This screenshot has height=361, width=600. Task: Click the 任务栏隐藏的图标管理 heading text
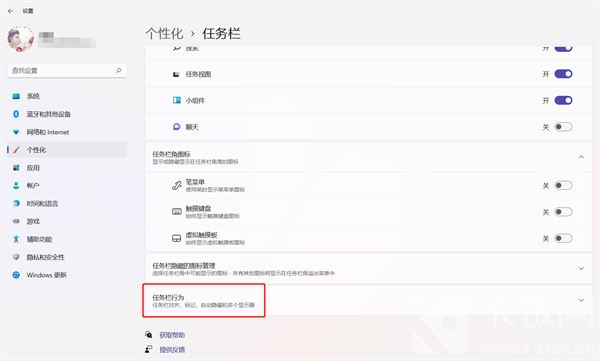[x=184, y=265]
